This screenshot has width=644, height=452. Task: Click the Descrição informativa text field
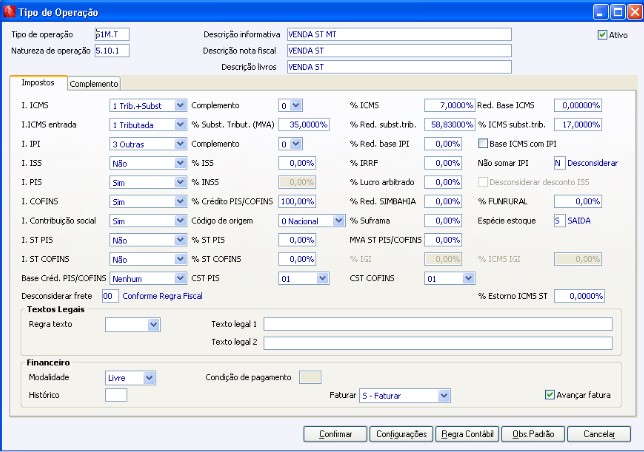coord(398,34)
